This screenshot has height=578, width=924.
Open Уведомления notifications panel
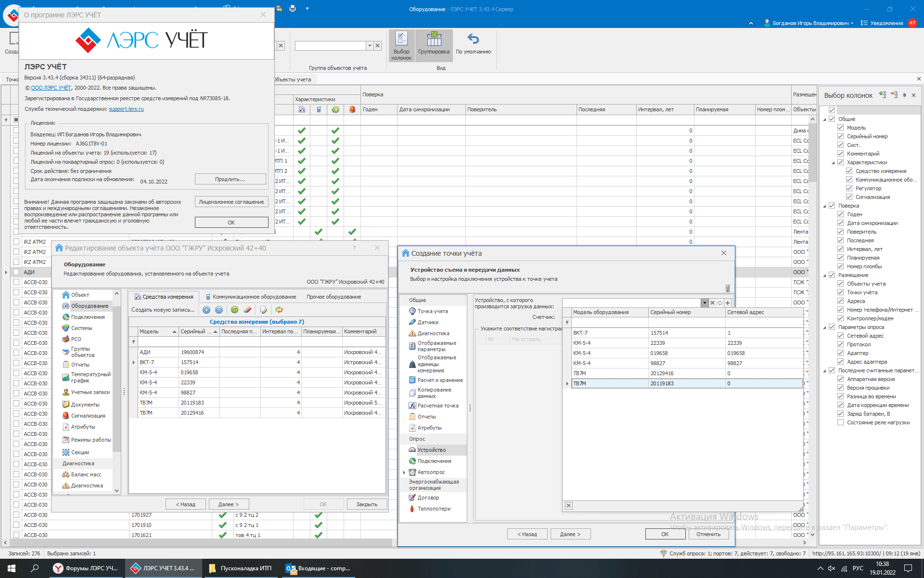pyautogui.click(x=888, y=23)
